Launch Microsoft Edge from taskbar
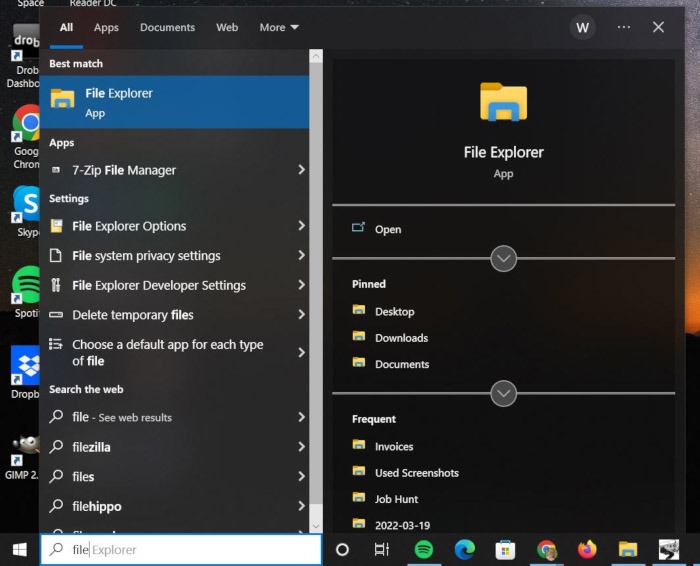700x566 pixels. 465,549
